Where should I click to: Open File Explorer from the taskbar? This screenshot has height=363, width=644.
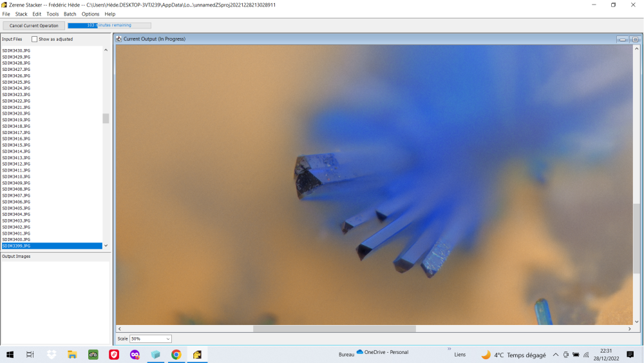[x=72, y=355]
